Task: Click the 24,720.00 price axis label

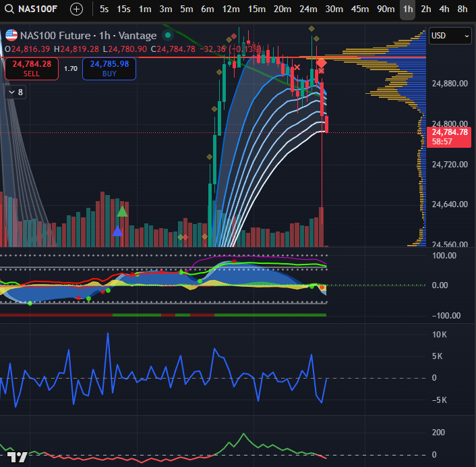Action: 450,165
